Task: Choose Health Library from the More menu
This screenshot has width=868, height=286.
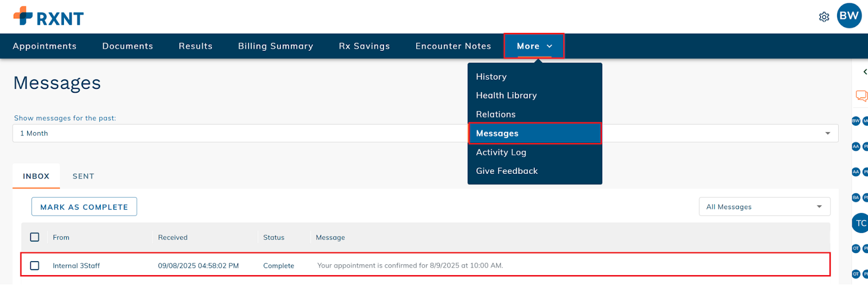Action: 506,95
